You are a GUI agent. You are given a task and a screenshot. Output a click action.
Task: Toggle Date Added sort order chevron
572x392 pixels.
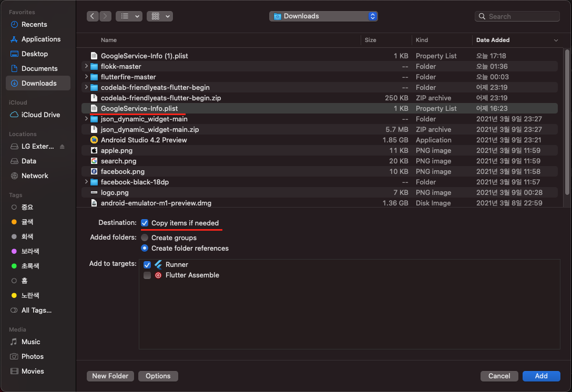(x=556, y=40)
